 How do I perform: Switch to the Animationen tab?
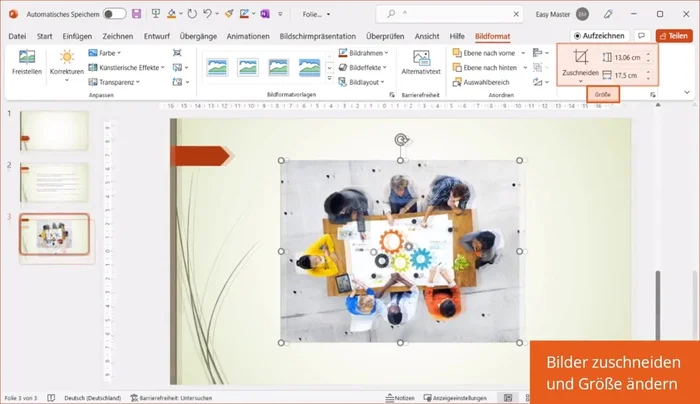pyautogui.click(x=248, y=36)
